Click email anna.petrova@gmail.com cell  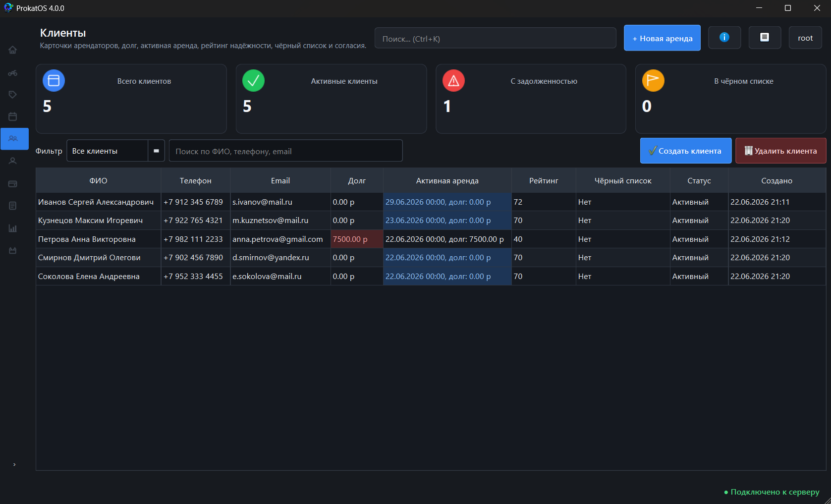click(280, 239)
